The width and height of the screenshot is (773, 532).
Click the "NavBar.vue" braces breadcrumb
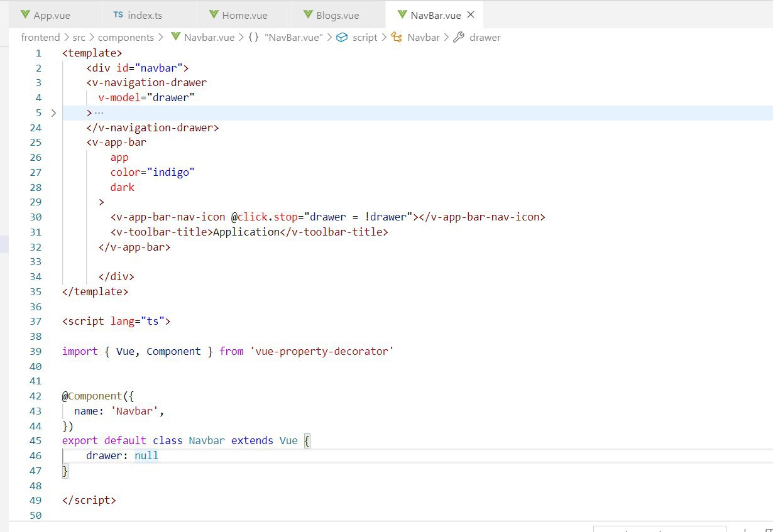click(294, 37)
